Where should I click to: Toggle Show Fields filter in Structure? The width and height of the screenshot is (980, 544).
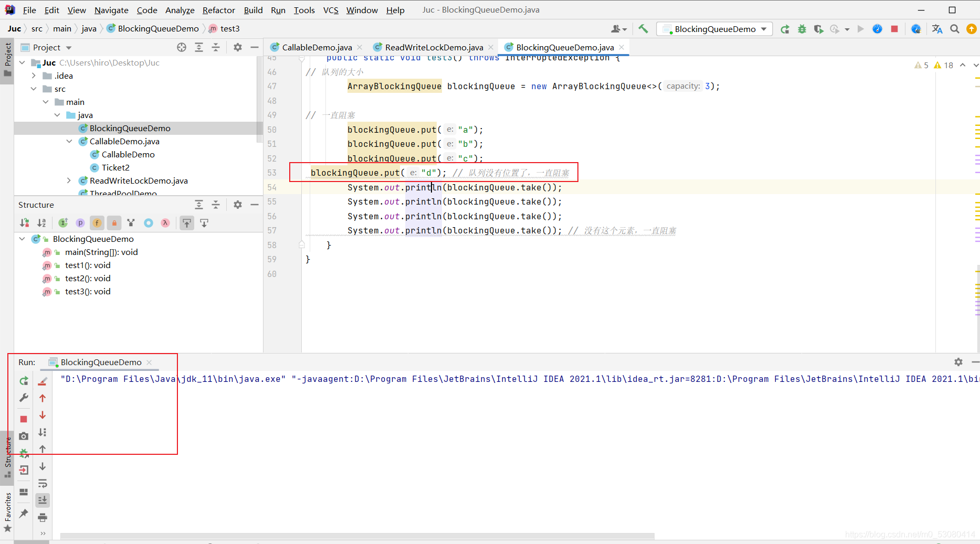97,223
